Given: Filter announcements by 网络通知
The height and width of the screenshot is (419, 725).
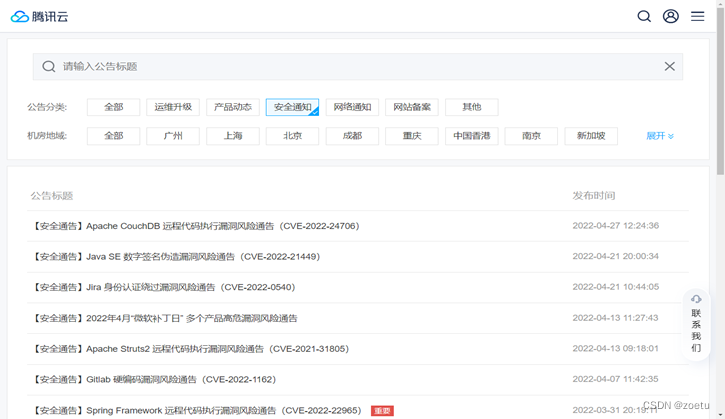Looking at the screenshot, I should [x=352, y=107].
